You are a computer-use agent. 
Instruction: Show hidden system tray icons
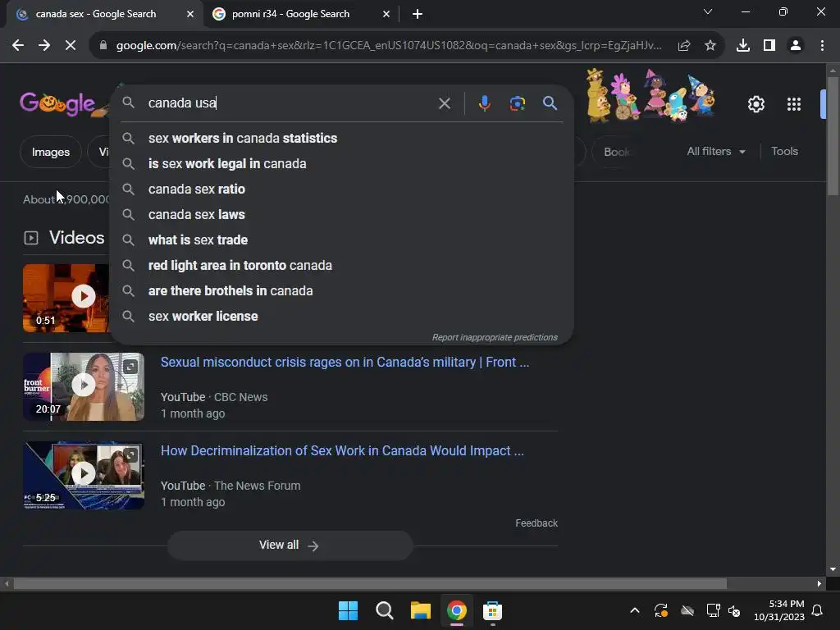pyautogui.click(x=635, y=610)
